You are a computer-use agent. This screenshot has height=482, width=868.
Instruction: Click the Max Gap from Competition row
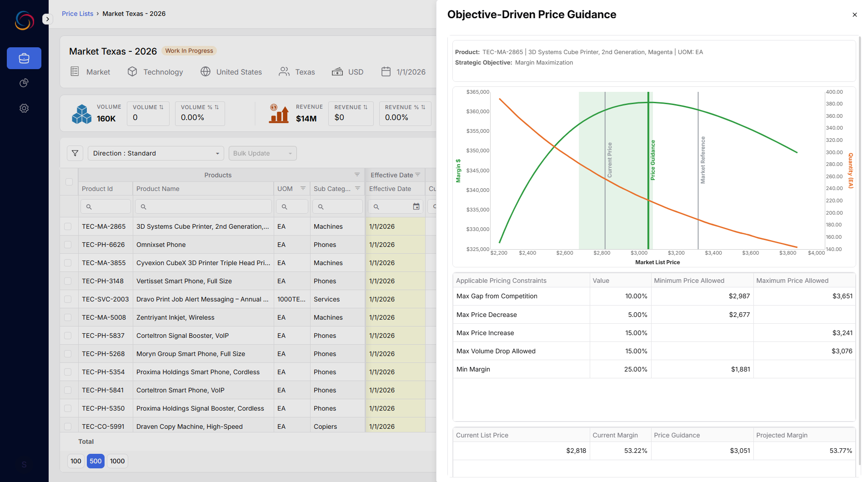[x=654, y=296]
